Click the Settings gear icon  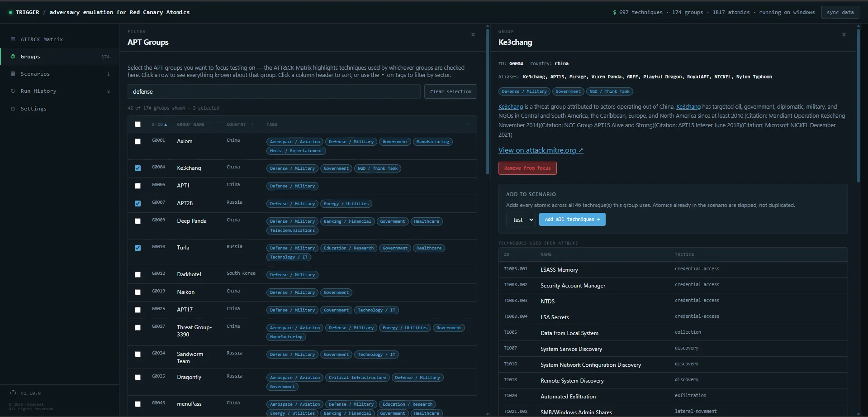[13, 109]
